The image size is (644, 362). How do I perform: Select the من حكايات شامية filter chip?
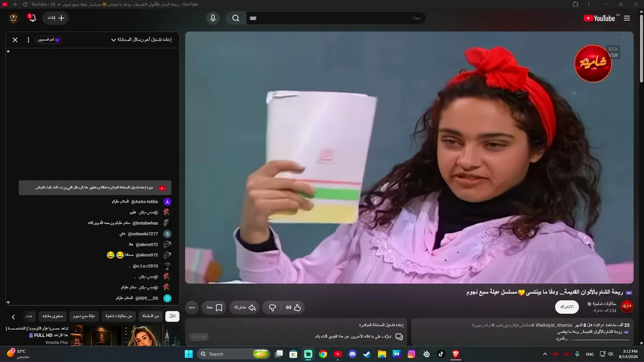119,316
